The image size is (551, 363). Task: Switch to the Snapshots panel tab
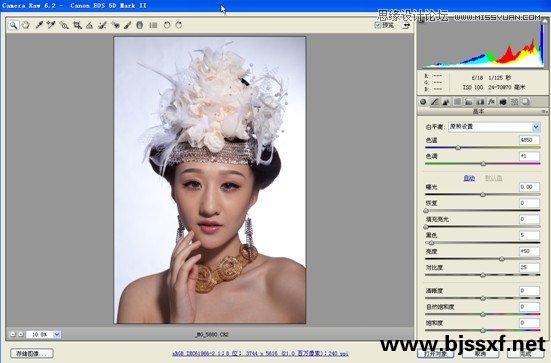tap(526, 102)
